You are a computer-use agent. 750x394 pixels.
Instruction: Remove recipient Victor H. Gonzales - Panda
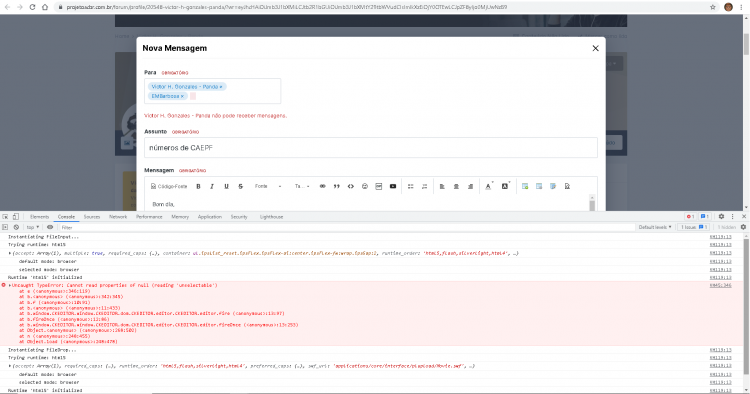click(x=221, y=87)
